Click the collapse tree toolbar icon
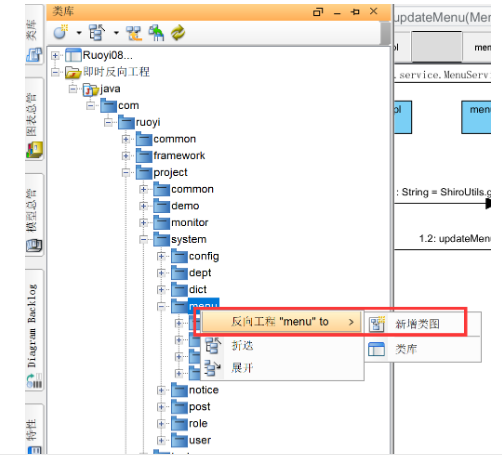This screenshot has width=502, height=458. (x=97, y=32)
